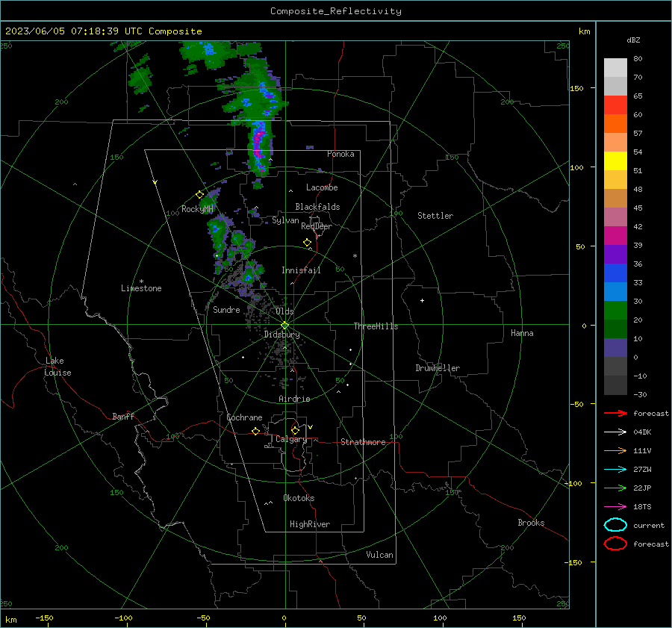
Task: Click the yellow 54 dBZ legend swatch
Action: click(x=615, y=161)
